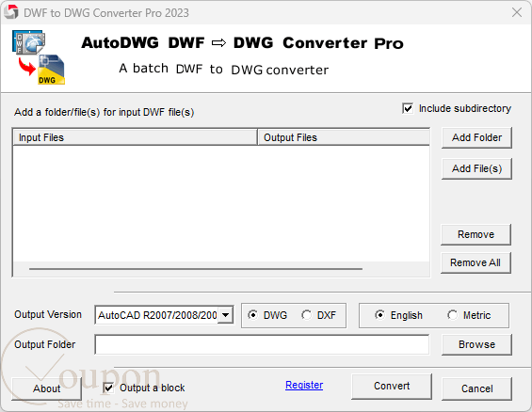Click the Remove button
Image resolution: width=532 pixels, height=412 pixels.
[x=476, y=234]
